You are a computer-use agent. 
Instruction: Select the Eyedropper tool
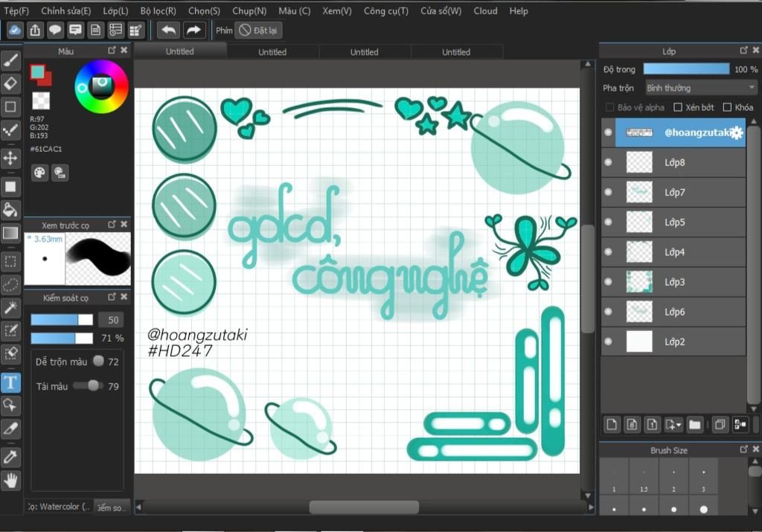(10, 457)
